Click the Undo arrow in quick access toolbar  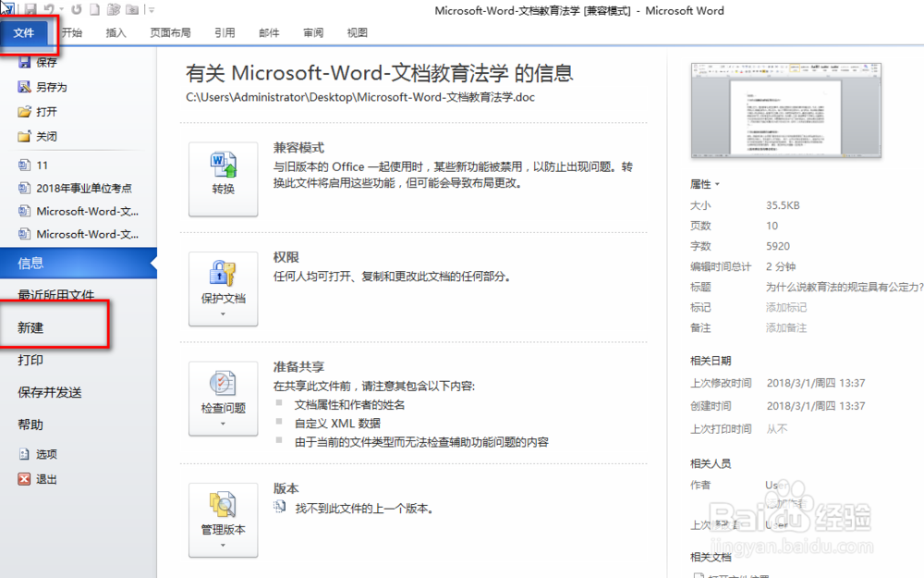point(49,9)
